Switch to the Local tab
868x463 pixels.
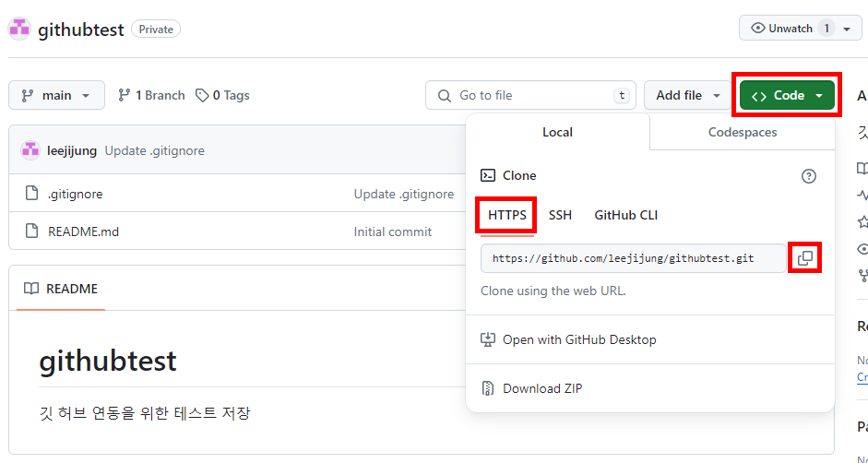(557, 132)
